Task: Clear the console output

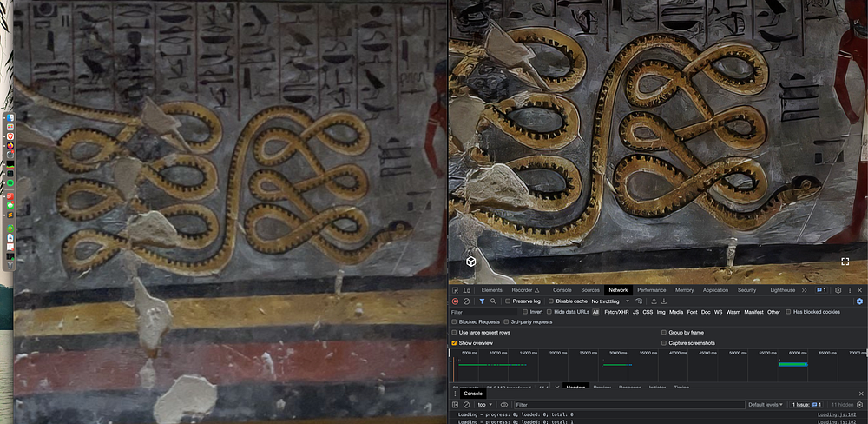Action: 466,405
